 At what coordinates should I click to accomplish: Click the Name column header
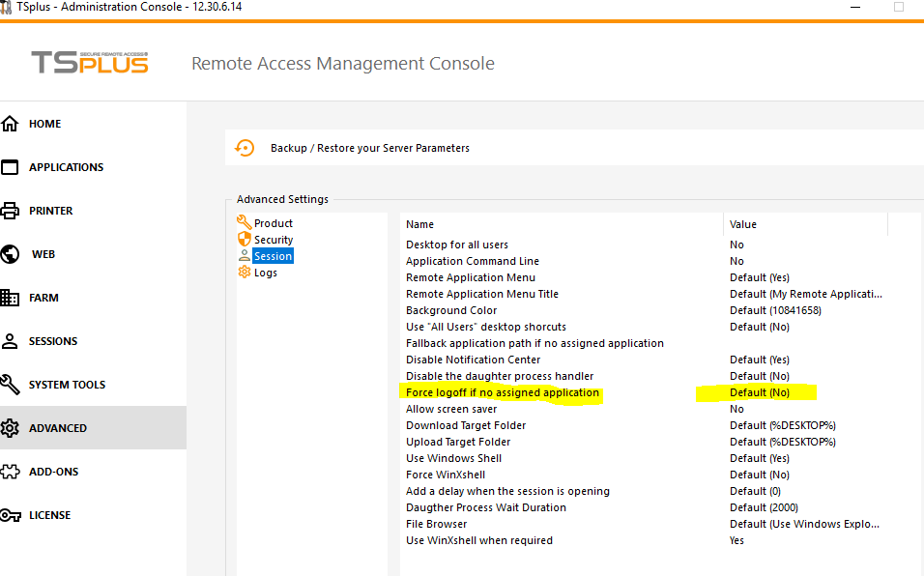click(x=420, y=224)
